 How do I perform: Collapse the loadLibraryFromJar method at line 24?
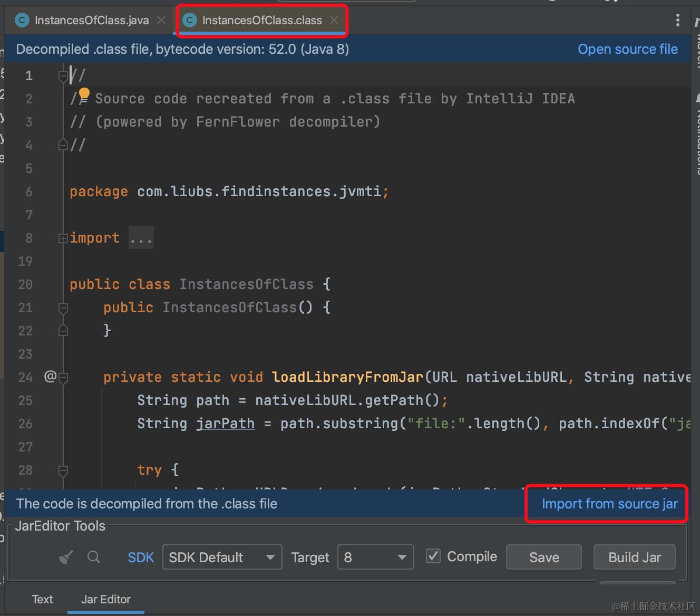(x=63, y=378)
